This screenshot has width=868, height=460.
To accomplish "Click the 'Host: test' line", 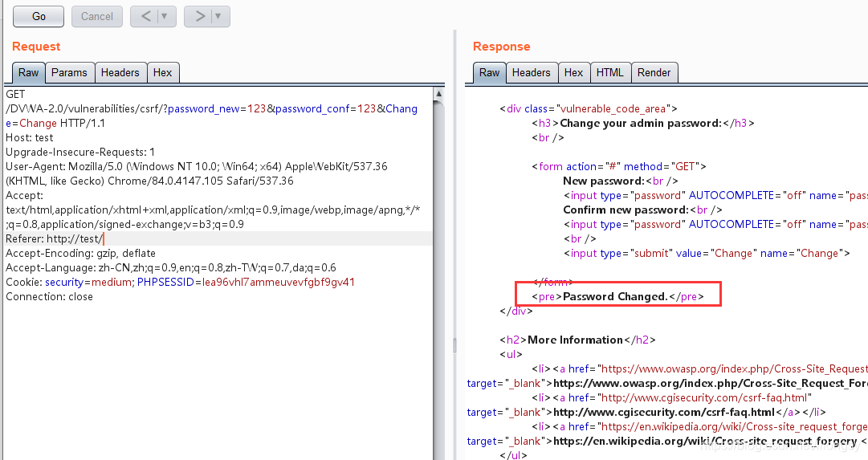I will coord(30,138).
